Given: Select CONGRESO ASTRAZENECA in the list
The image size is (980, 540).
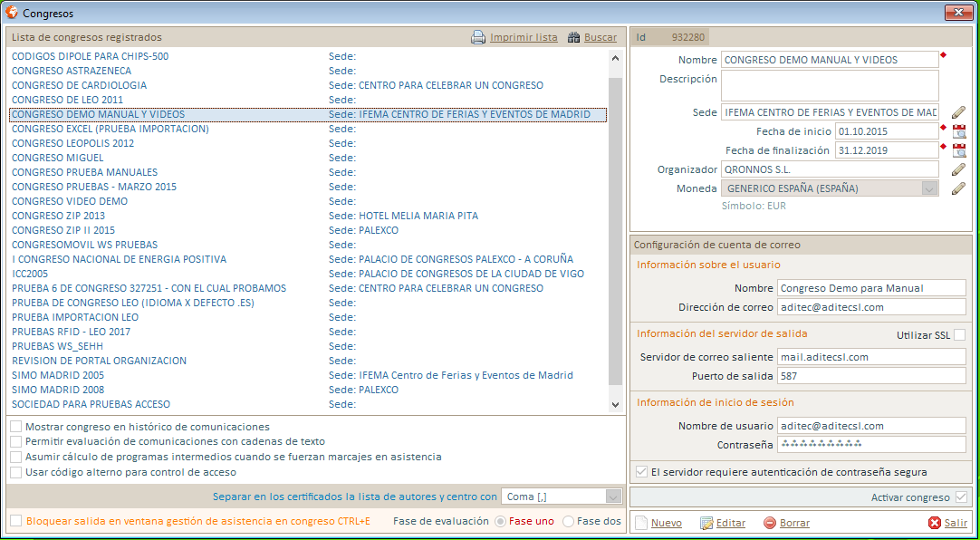Looking at the screenshot, I should (308, 71).
